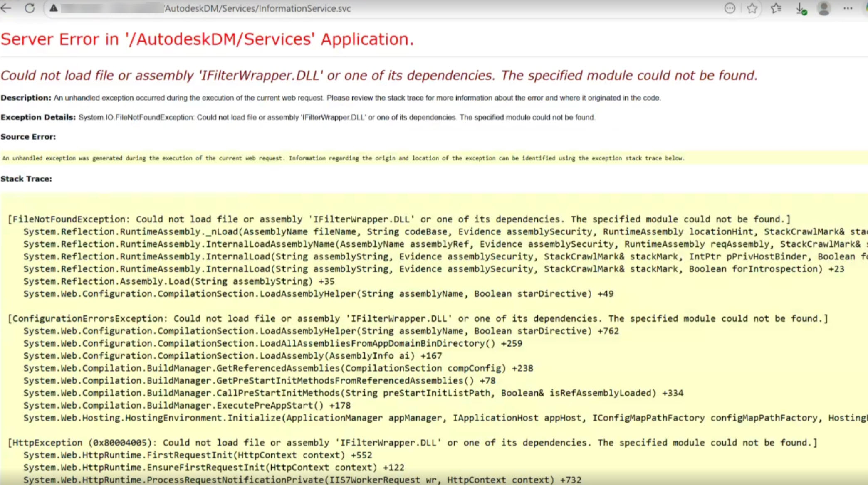868x485 pixels.
Task: Click the unhandled exception source error text
Action: coord(343,158)
